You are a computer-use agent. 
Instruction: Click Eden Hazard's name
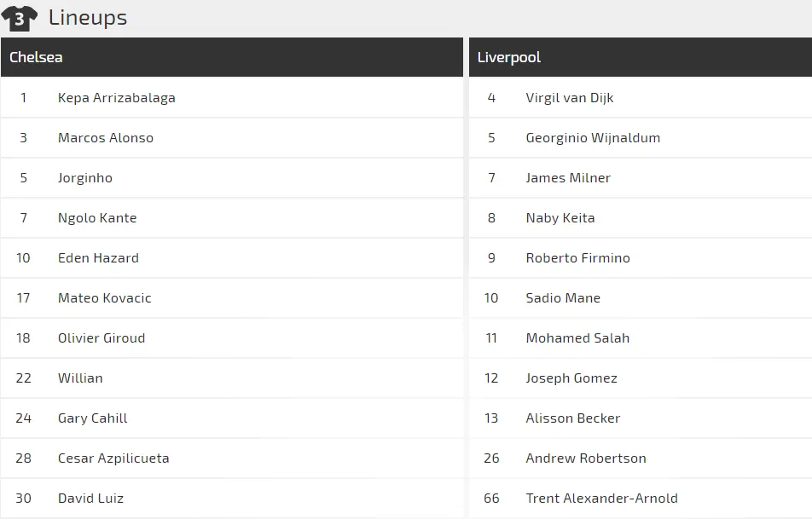(x=98, y=258)
